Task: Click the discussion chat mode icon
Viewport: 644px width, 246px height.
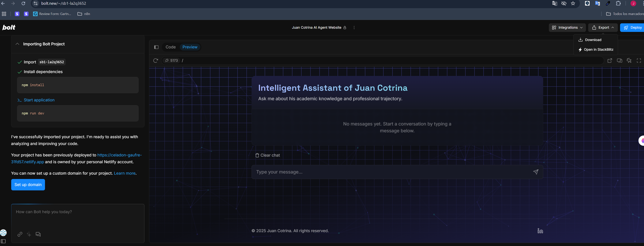Action: coord(38,234)
